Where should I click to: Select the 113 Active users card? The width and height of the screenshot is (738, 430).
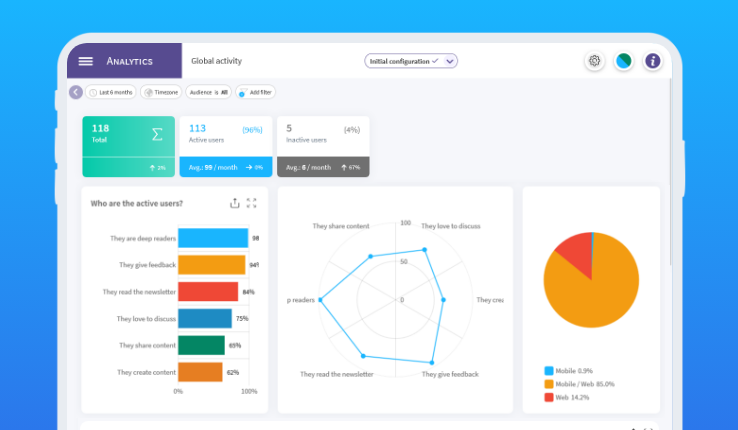coord(226,146)
